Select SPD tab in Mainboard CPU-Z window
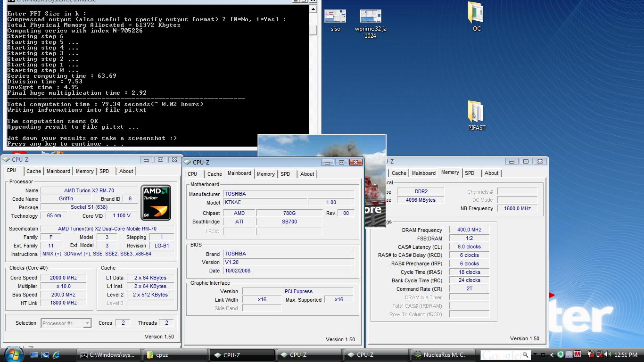 [285, 174]
